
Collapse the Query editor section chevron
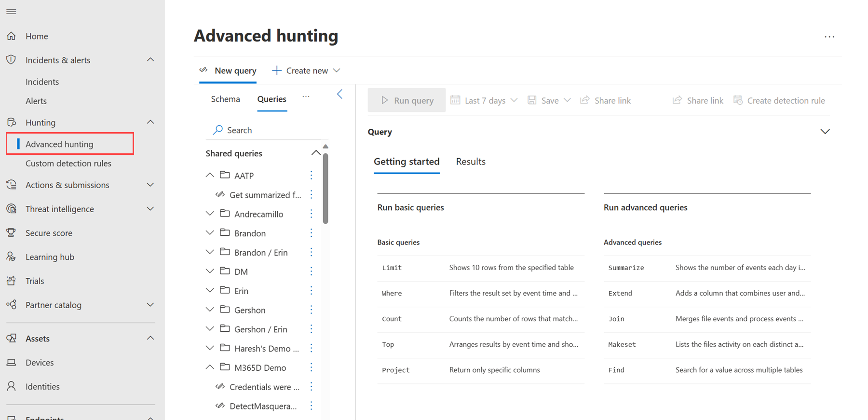pyautogui.click(x=825, y=132)
